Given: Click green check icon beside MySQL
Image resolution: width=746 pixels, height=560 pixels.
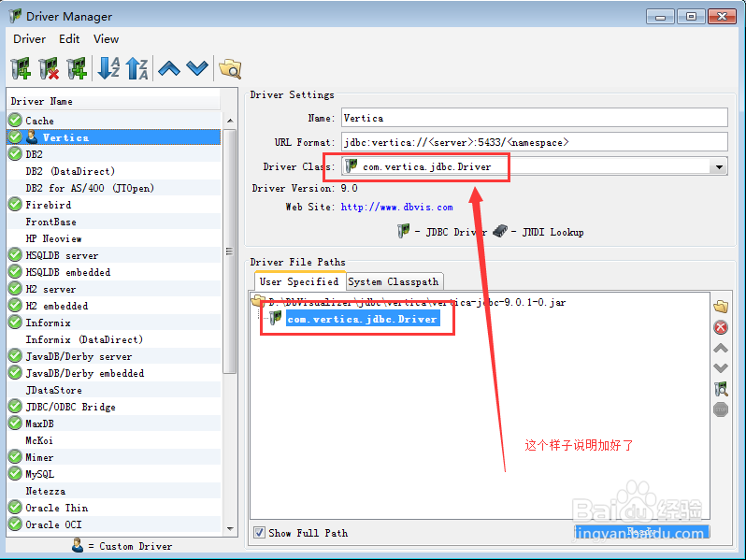Looking at the screenshot, I should pyautogui.click(x=15, y=473).
